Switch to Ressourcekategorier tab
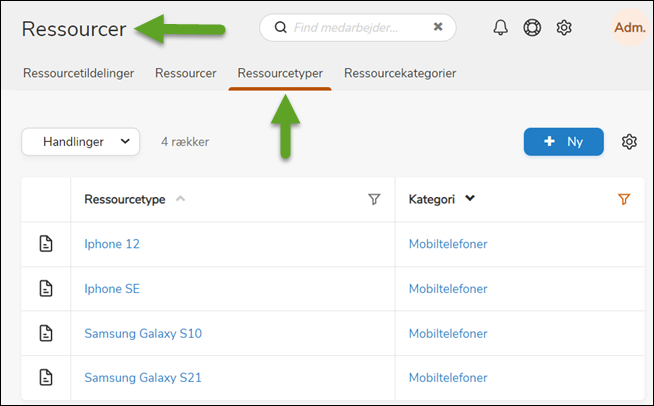This screenshot has width=654, height=406. [400, 73]
